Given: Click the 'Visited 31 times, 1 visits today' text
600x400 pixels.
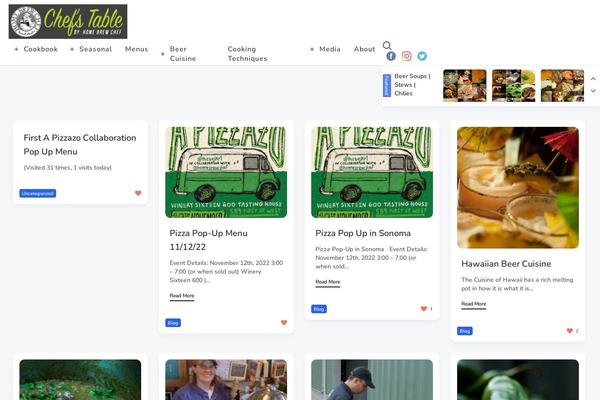Looking at the screenshot, I should (x=68, y=168).
